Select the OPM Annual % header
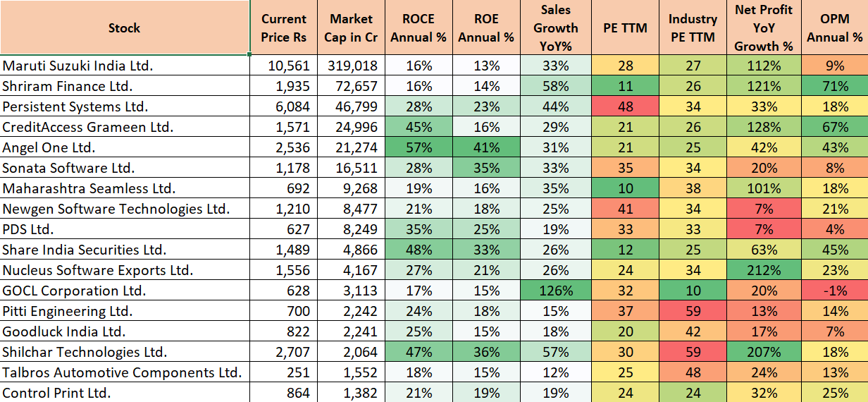The height and width of the screenshot is (402, 868). pos(835,28)
